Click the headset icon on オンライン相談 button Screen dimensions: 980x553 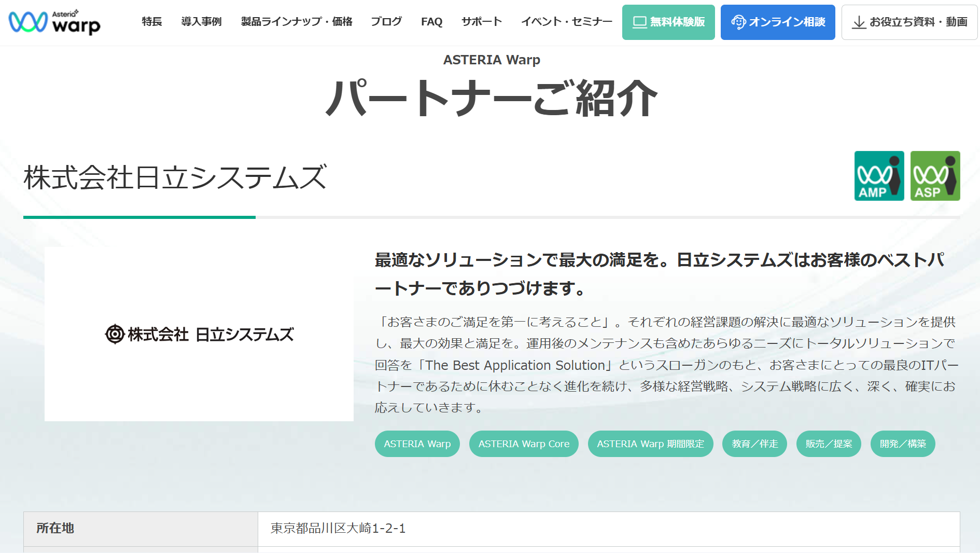pyautogui.click(x=738, y=22)
